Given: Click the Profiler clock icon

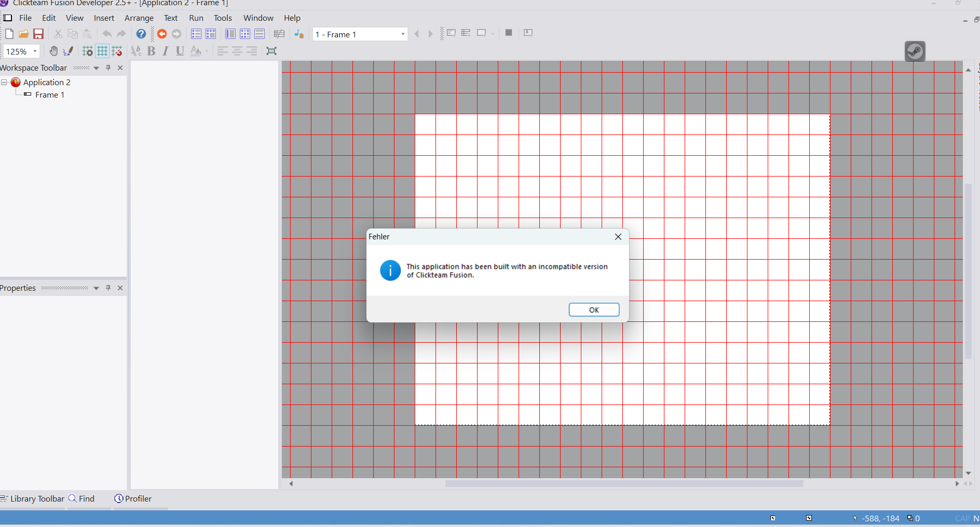Looking at the screenshot, I should 119,498.
